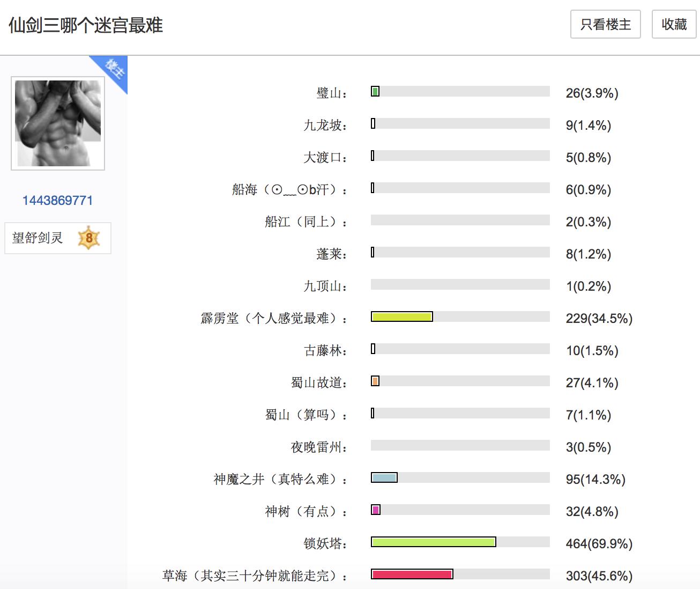Click the thread title 仙剑三哪个迷宫最难
The image size is (700, 589).
[x=86, y=25]
